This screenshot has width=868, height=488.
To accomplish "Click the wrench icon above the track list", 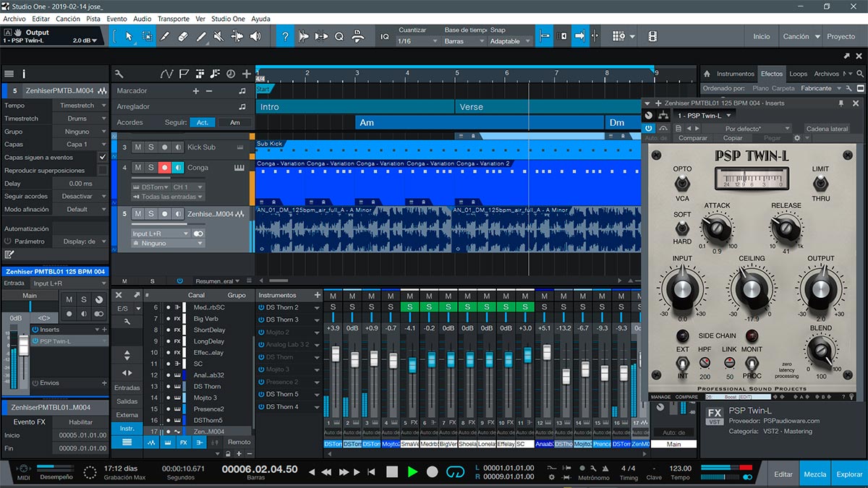I will [x=119, y=74].
